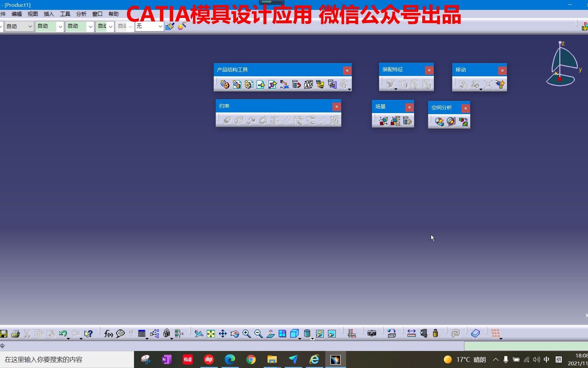Viewport: 588px width, 368px height.
Task: Click the Clash analysis icon in 空间分析
Action: [x=439, y=122]
